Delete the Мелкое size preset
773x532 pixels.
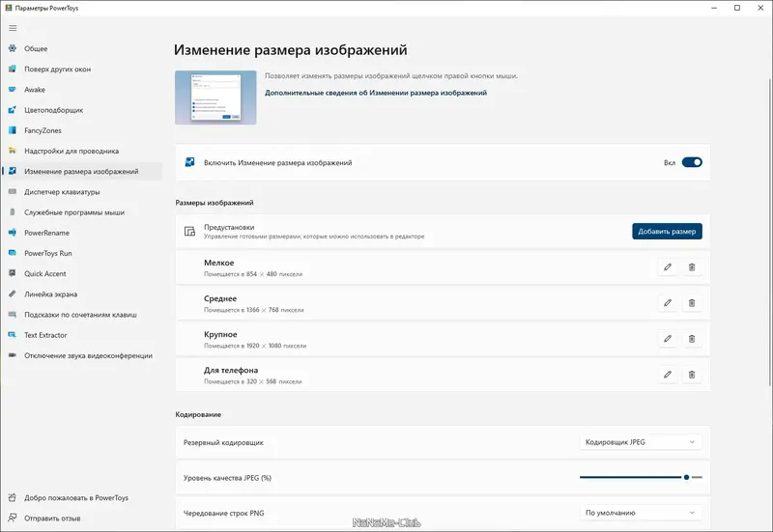click(692, 267)
